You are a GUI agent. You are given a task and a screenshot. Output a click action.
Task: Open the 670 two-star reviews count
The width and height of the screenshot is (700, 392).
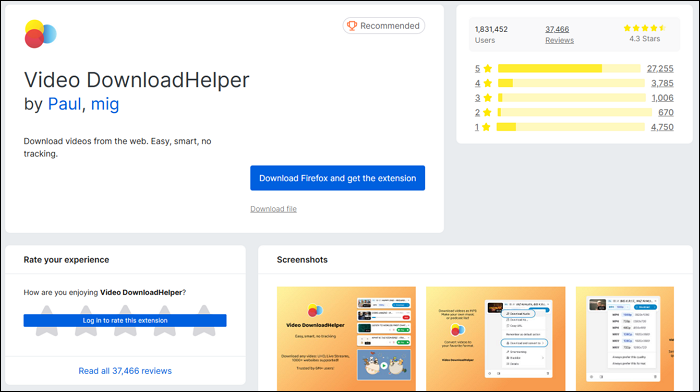666,113
